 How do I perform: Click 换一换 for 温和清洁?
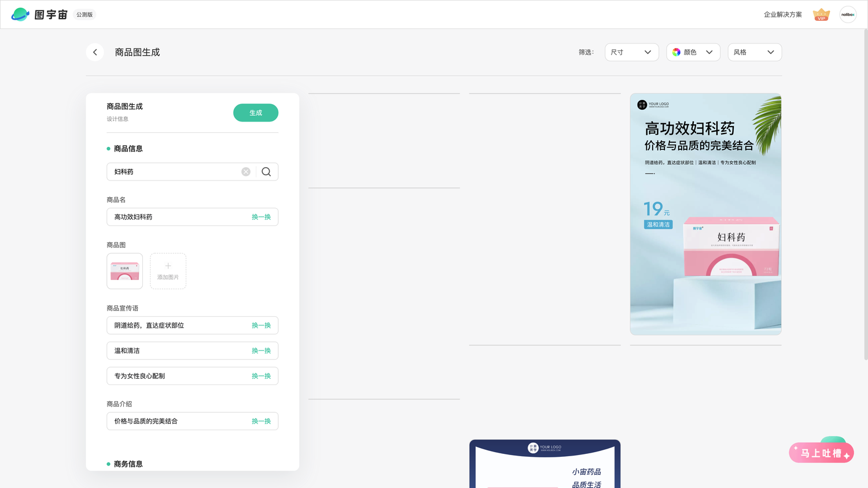click(261, 351)
